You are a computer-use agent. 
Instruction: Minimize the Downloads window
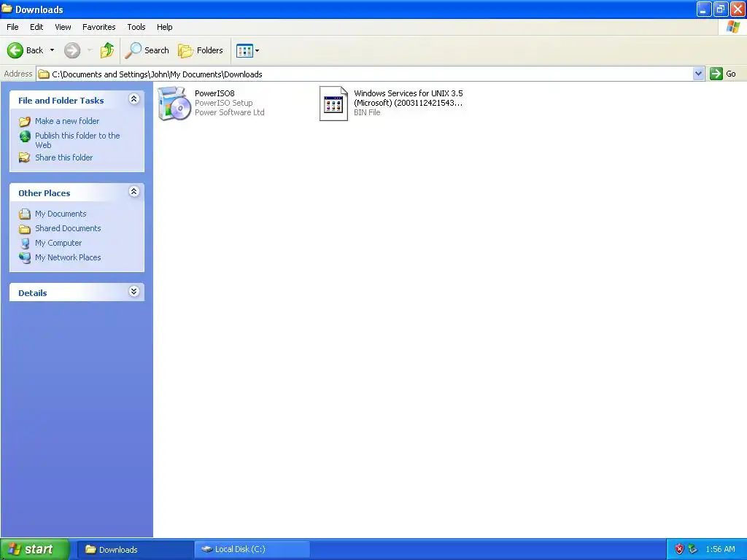pos(704,9)
